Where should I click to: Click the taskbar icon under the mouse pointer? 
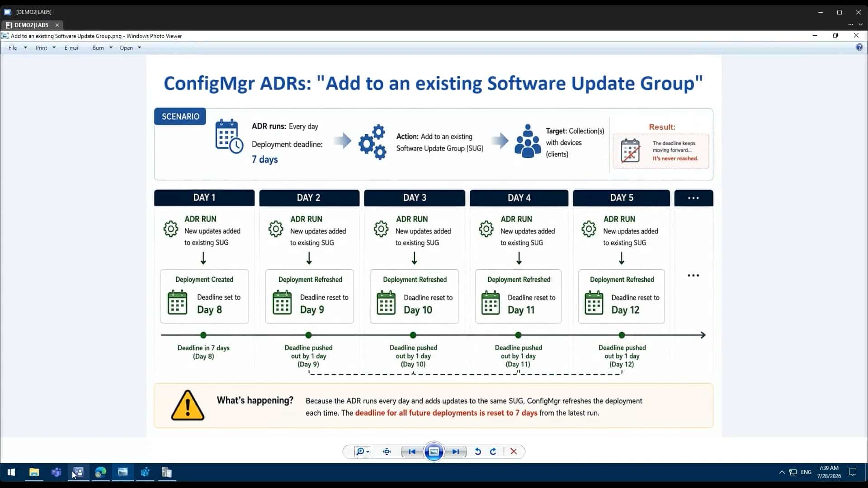[78, 472]
